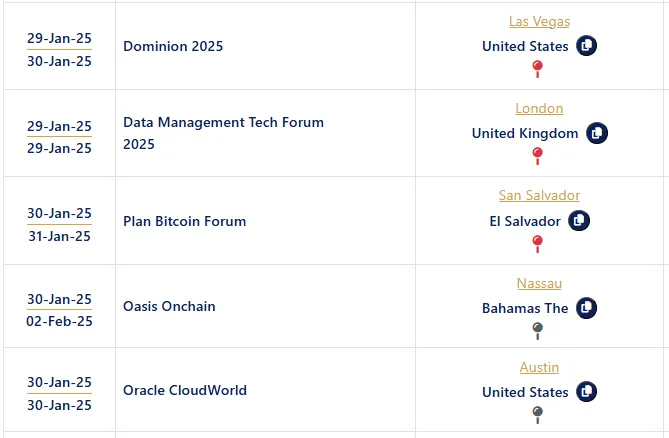Select the Dominion 2025 event name
The width and height of the screenshot is (669, 438).
point(173,46)
